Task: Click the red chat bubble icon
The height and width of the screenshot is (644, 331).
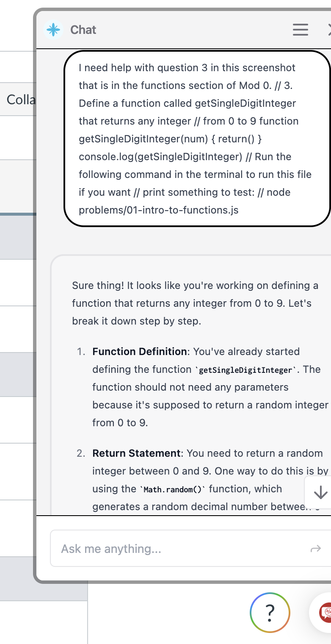Action: point(326,613)
